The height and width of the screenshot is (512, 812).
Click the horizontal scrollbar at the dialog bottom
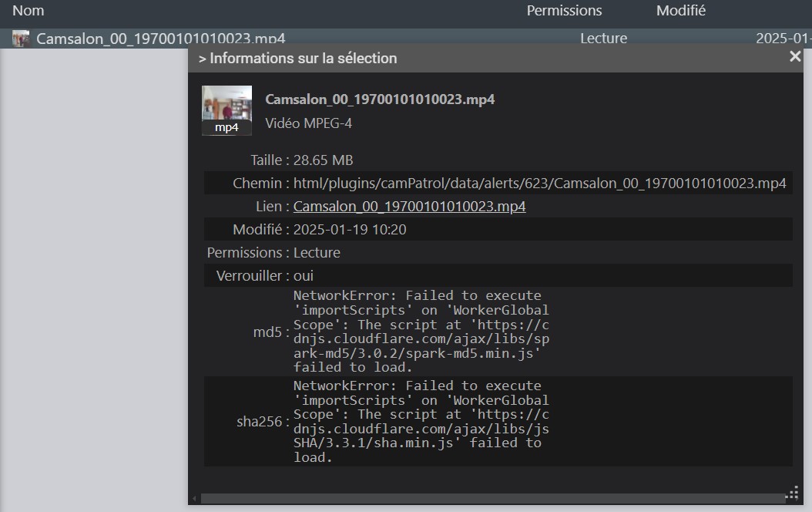(x=492, y=499)
